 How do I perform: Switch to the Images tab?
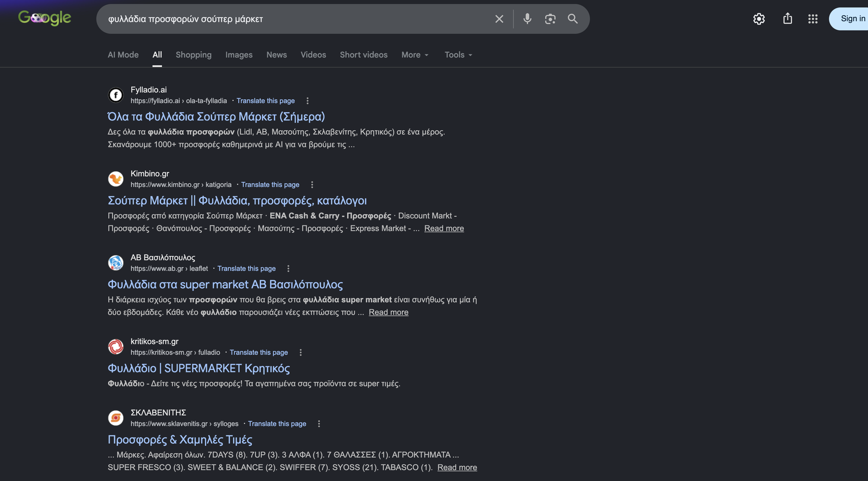(239, 55)
